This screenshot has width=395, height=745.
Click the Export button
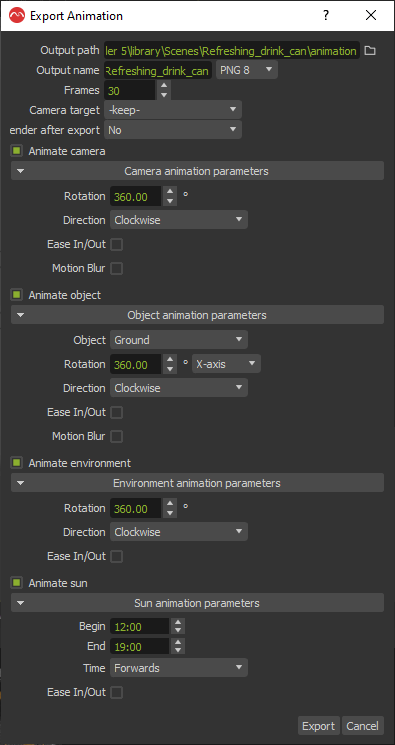click(x=319, y=726)
